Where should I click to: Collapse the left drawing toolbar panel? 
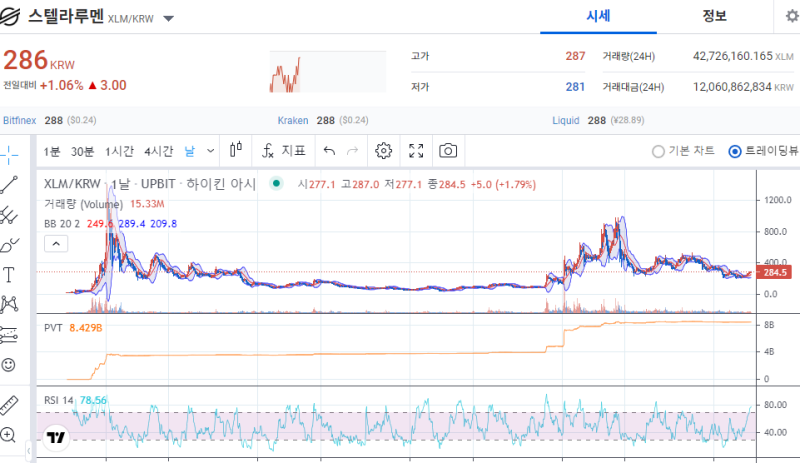pyautogui.click(x=29, y=451)
